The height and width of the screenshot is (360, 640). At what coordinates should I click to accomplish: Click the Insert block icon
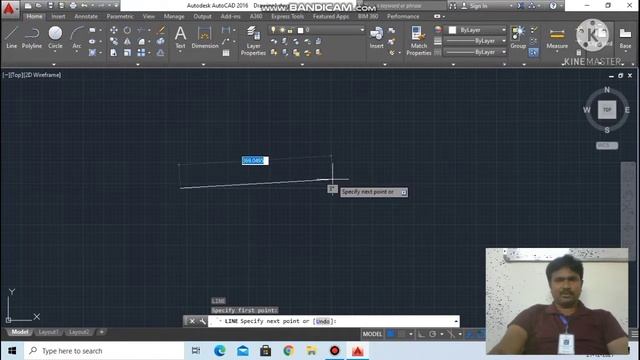376,37
